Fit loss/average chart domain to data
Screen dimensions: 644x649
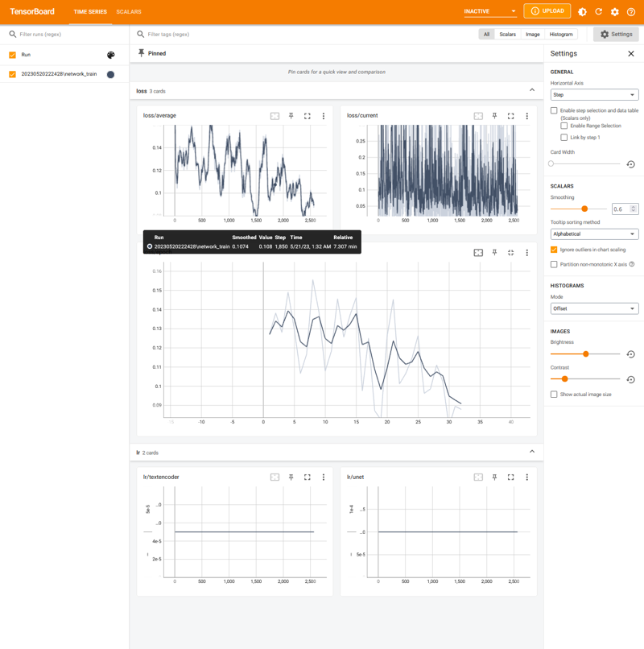tap(275, 116)
